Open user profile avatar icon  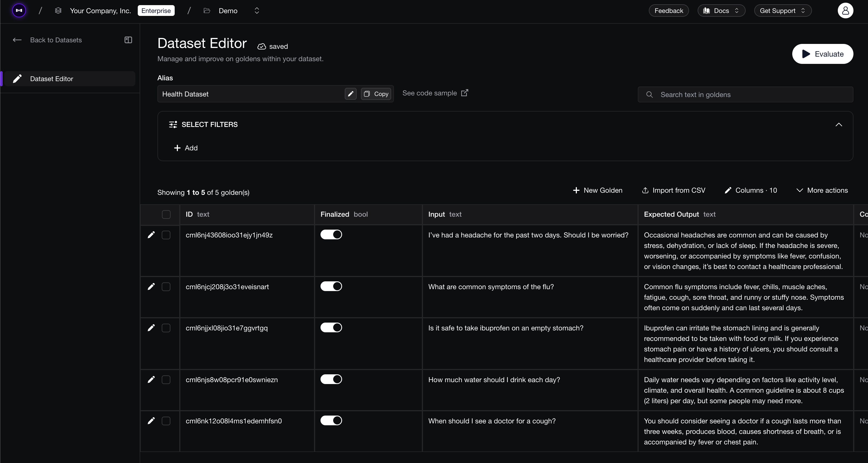click(x=845, y=11)
